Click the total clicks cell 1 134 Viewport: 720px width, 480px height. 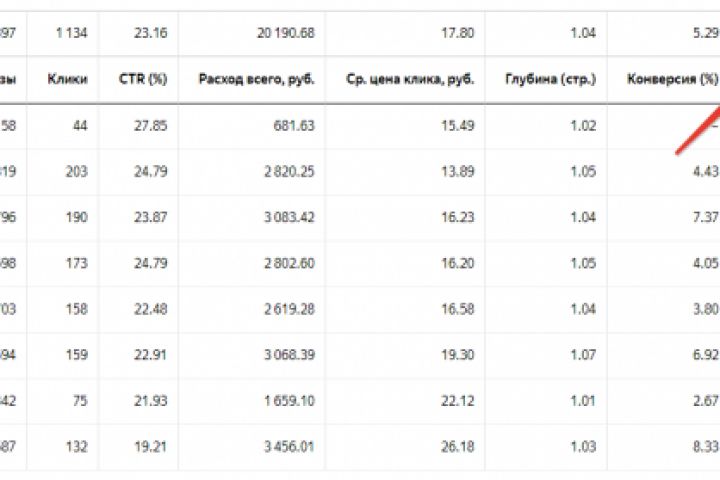pyautogui.click(x=71, y=33)
